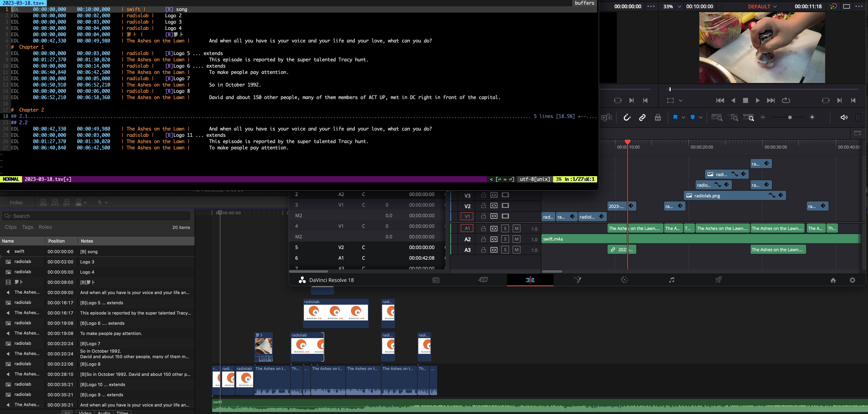868x414 pixels.
Task: Toggle timeline snapping magnet icon
Action: pyautogui.click(x=627, y=117)
